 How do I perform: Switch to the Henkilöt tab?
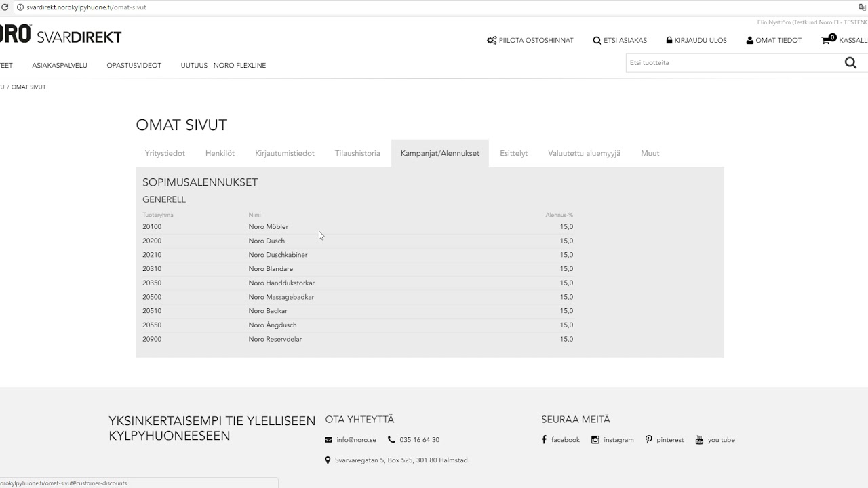coord(220,153)
